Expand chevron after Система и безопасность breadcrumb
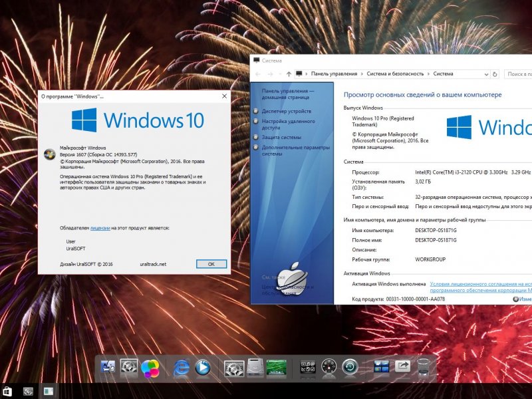The width and height of the screenshot is (532, 399). tap(428, 74)
